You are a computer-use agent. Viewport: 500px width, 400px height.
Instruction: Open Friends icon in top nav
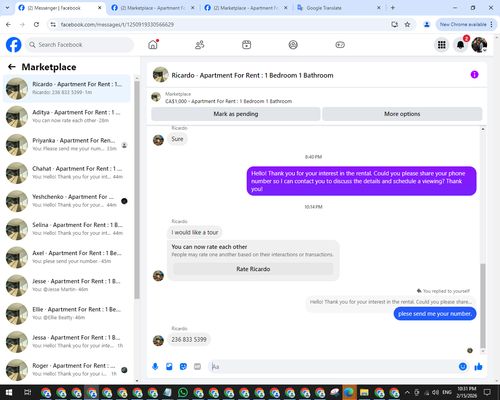pyautogui.click(x=200, y=45)
